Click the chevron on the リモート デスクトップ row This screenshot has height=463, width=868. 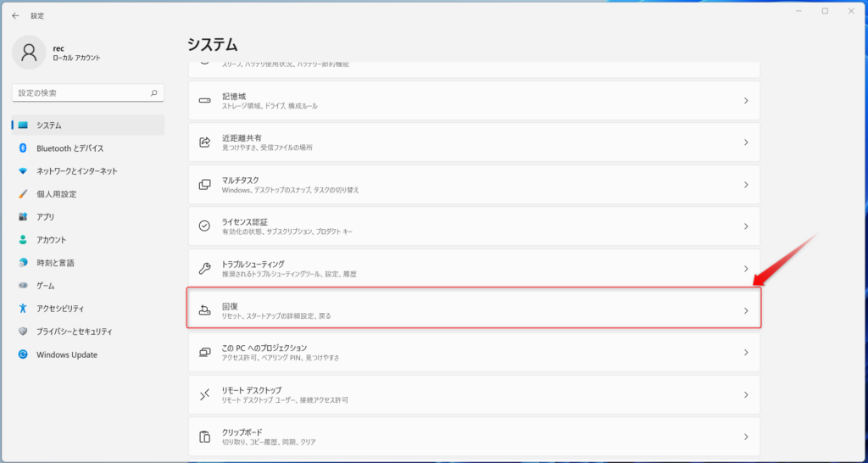point(746,395)
